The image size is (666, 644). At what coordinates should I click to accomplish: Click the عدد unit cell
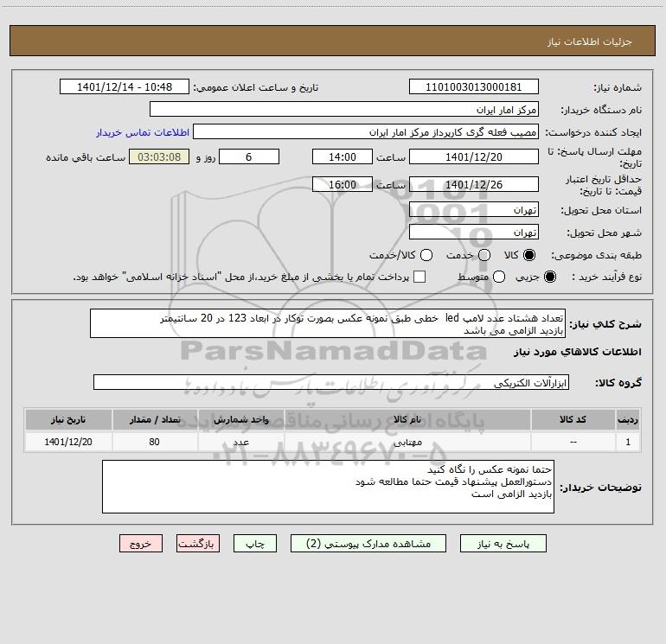pos(240,442)
